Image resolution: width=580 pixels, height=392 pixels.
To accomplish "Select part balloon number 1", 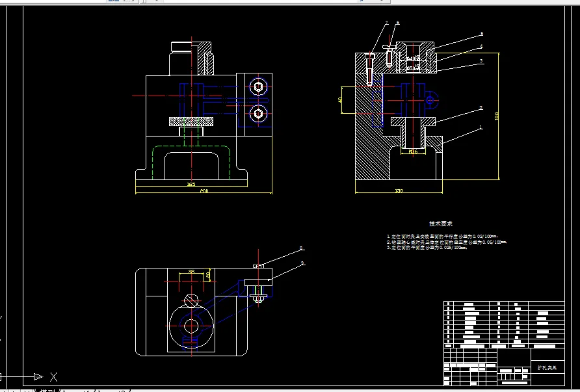I will point(481,127).
